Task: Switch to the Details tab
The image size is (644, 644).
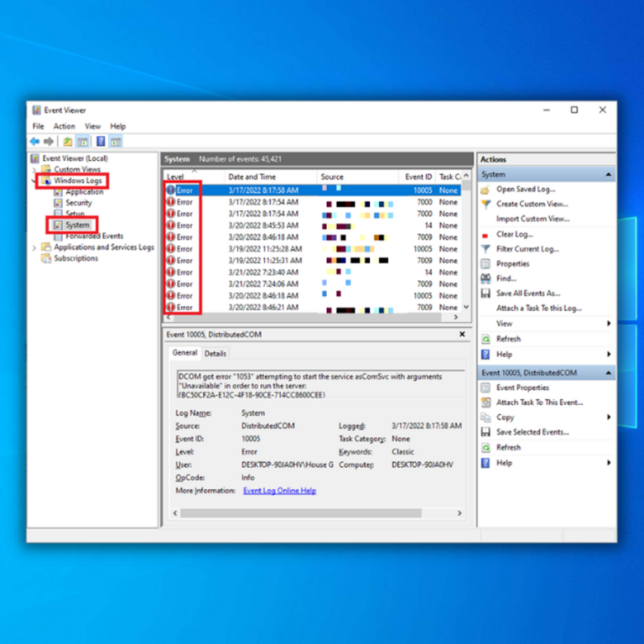Action: point(216,354)
